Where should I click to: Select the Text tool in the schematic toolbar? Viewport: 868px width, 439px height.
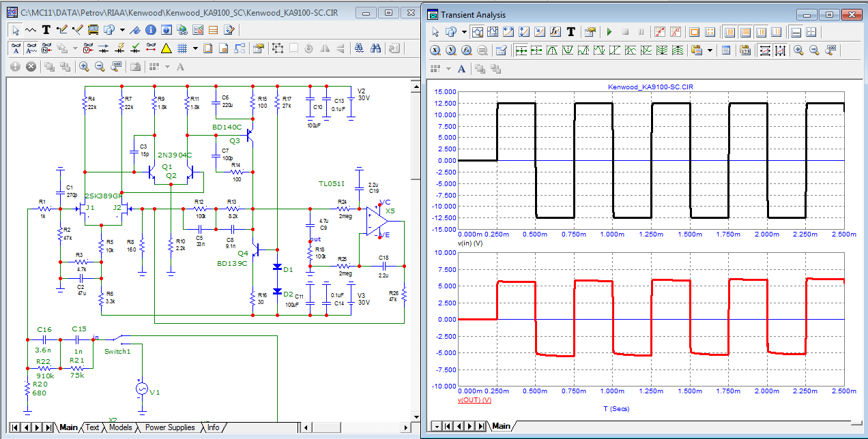[x=46, y=29]
